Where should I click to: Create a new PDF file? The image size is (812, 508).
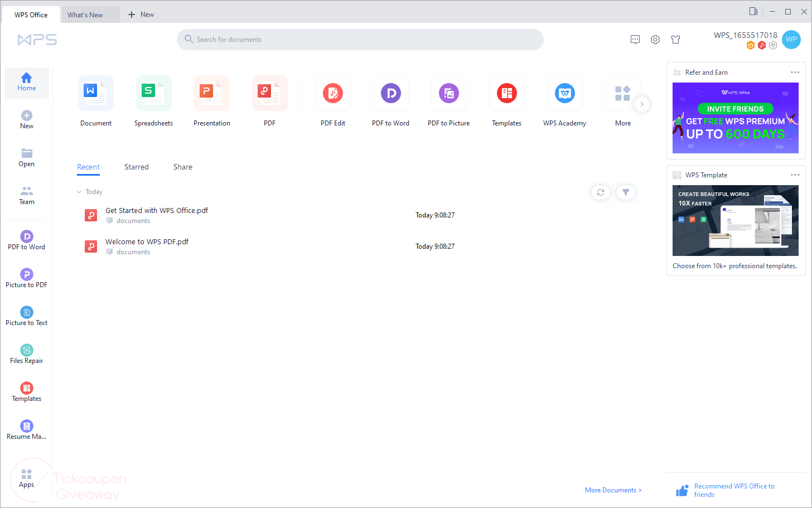[270, 101]
